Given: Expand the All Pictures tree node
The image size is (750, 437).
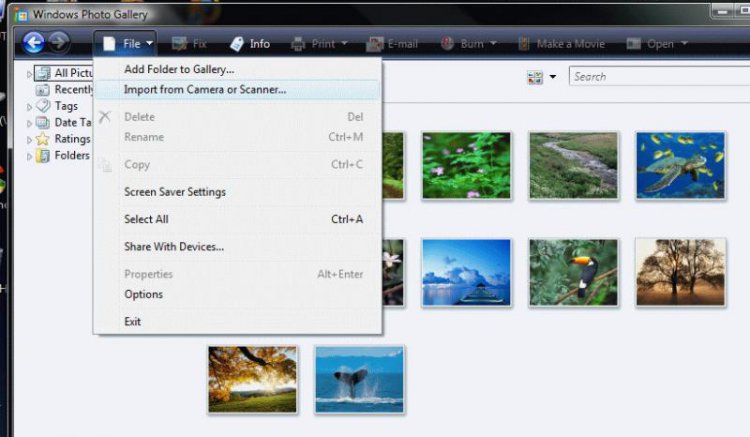Looking at the screenshot, I should tap(29, 74).
